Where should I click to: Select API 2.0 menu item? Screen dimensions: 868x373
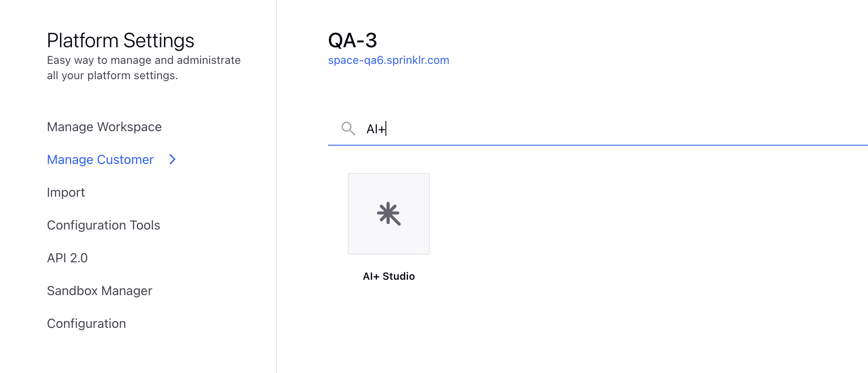(x=67, y=258)
